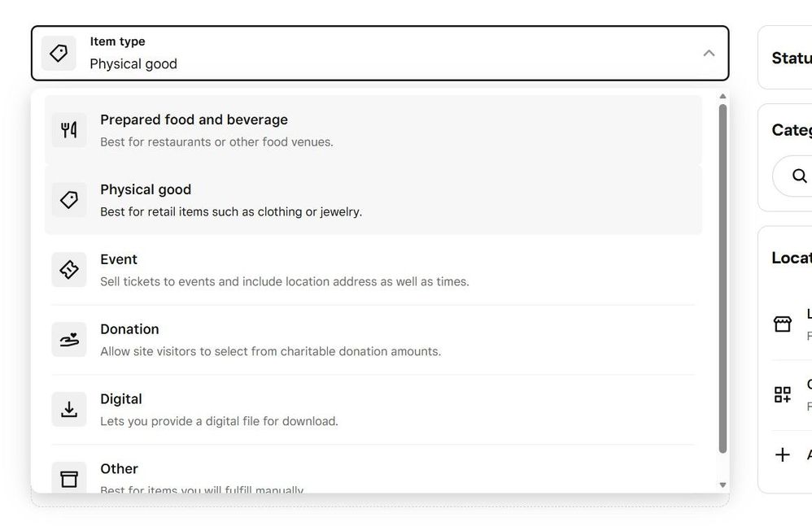This screenshot has height=526, width=812.
Task: Select the Event item type
Action: 373,270
